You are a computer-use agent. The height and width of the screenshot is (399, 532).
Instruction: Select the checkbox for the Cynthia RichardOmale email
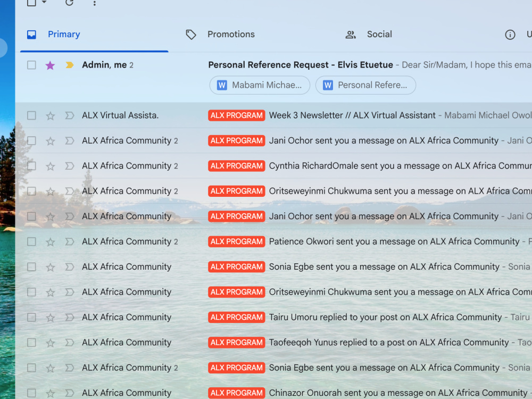pos(31,166)
